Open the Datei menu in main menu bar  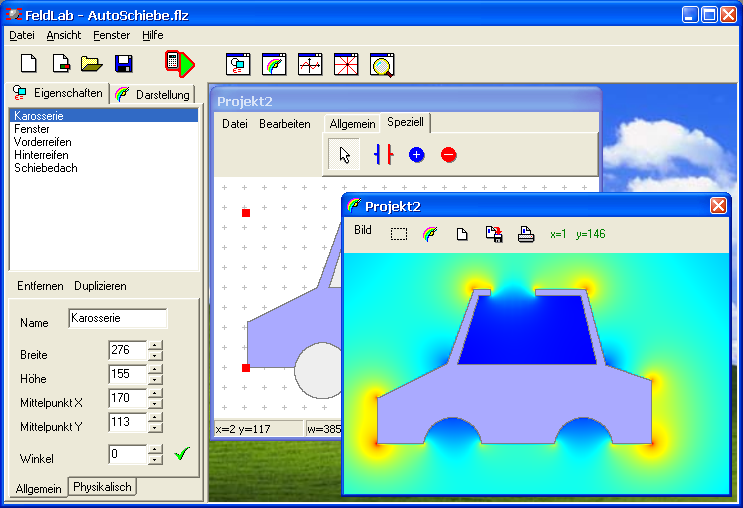[22, 35]
